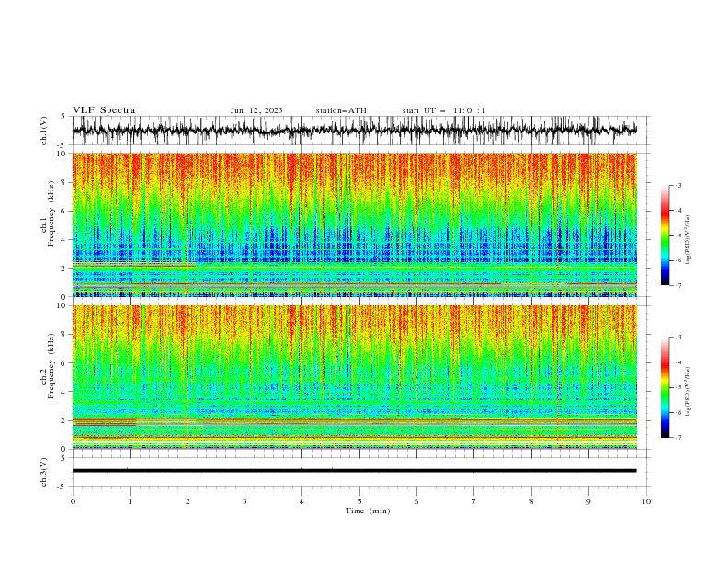The image size is (728, 563).
Task: Click the ch.2 'Frequency (kHz)' axis label
Action: [51, 366]
